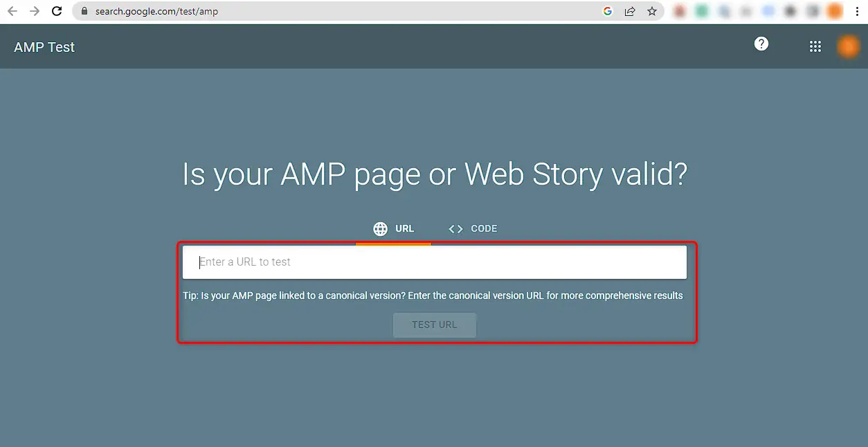Click the share page icon
Viewport: 868px width, 447px height.
pos(630,11)
